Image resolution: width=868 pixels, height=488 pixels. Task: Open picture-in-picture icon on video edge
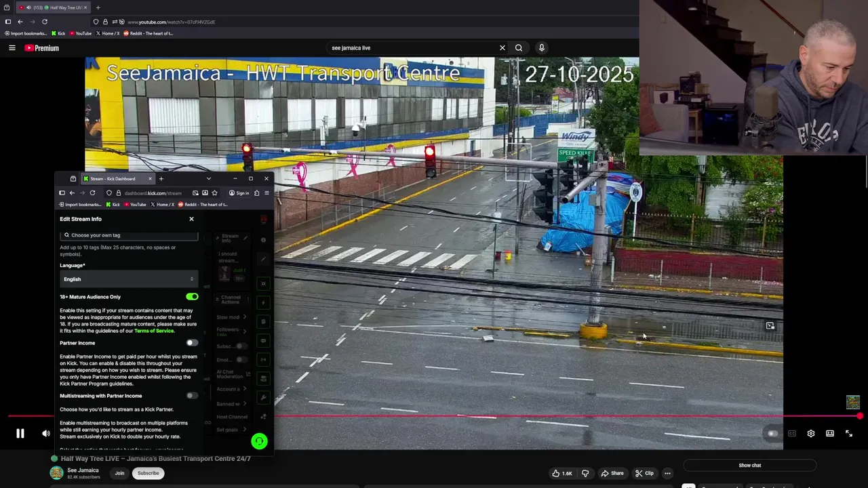point(770,326)
